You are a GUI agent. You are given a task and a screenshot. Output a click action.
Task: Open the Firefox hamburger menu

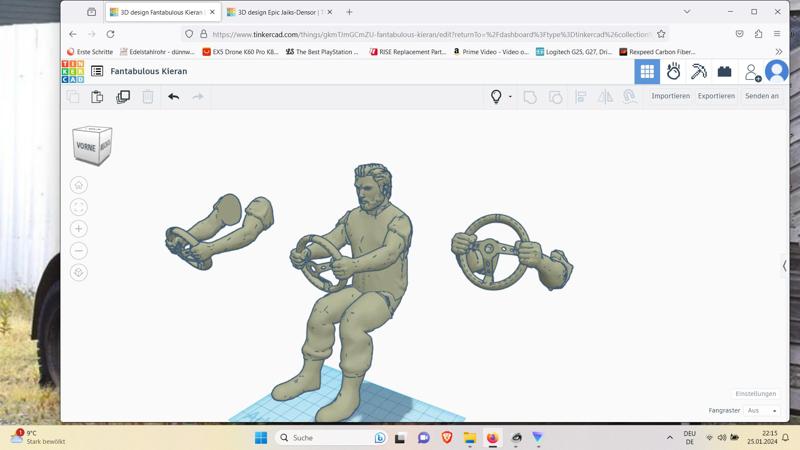coord(777,34)
